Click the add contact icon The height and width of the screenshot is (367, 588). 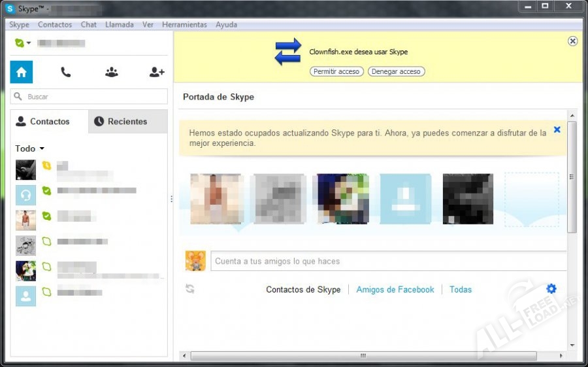(x=157, y=72)
